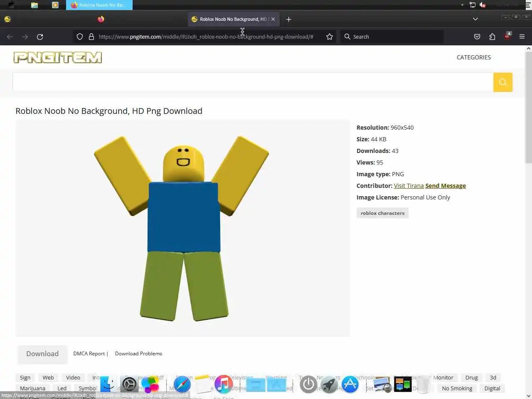Image resolution: width=532 pixels, height=399 pixels.
Task: Select the Led tag
Action: coord(62,388)
